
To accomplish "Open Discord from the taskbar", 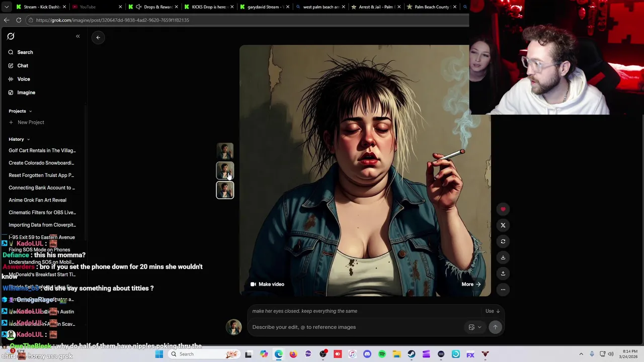I will coord(367,354).
